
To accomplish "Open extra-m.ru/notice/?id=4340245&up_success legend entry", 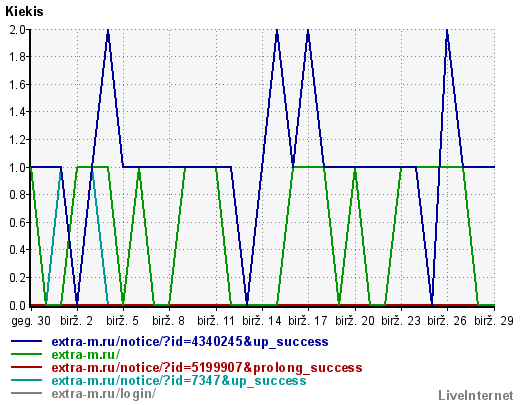I will tap(190, 342).
